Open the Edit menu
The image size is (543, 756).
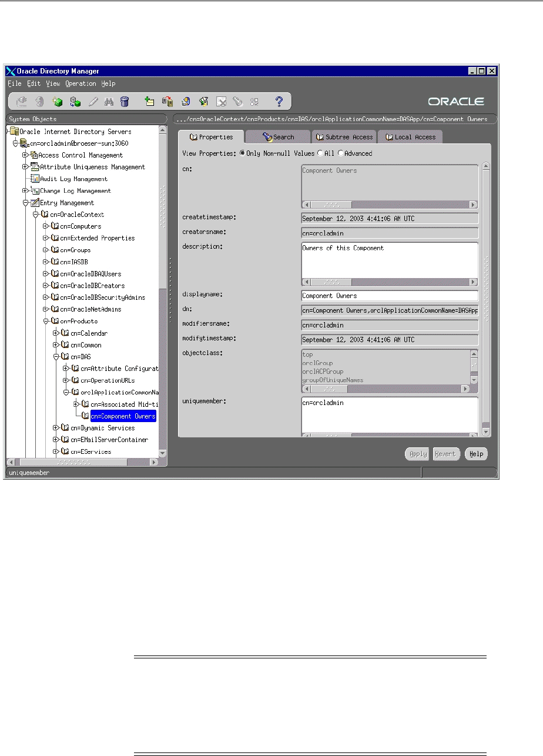(33, 84)
